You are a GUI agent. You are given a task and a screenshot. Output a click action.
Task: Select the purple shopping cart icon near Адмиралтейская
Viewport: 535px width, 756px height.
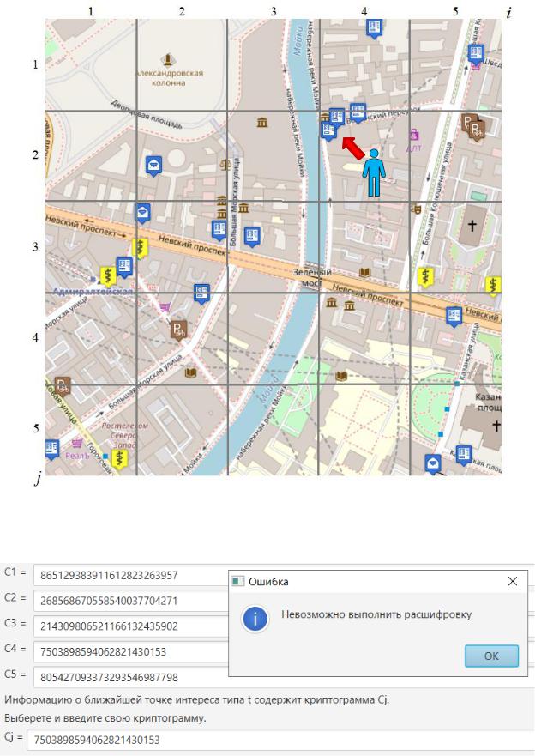click(165, 306)
